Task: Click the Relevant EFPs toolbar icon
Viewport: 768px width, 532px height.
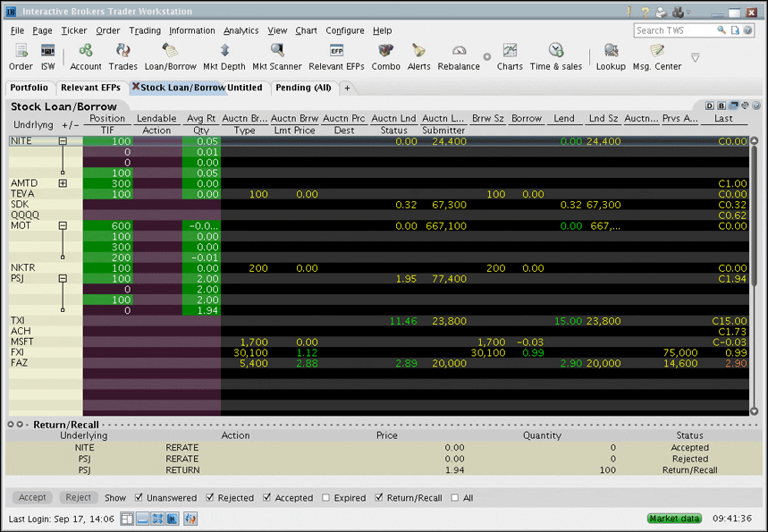Action: (336, 57)
